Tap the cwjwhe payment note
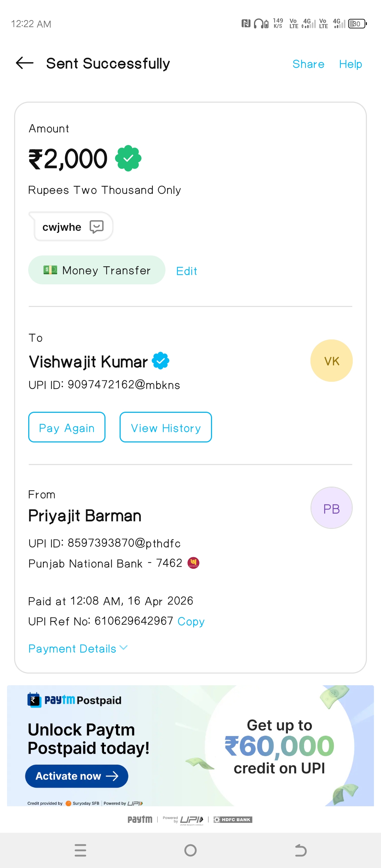 [x=62, y=227]
